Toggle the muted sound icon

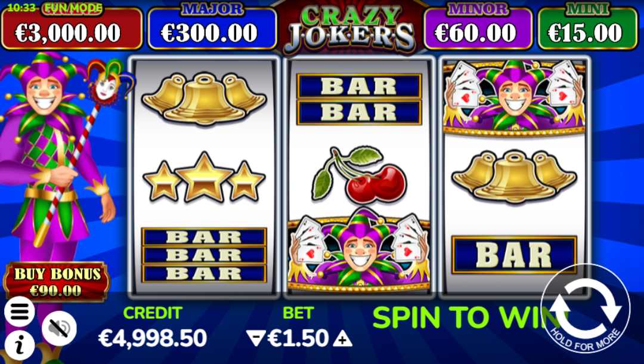click(59, 328)
